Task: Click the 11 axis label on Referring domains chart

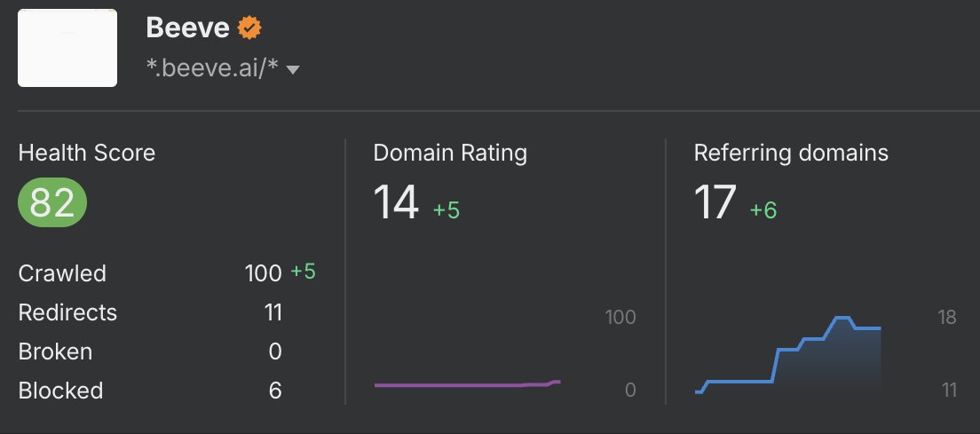Action: coord(949,391)
